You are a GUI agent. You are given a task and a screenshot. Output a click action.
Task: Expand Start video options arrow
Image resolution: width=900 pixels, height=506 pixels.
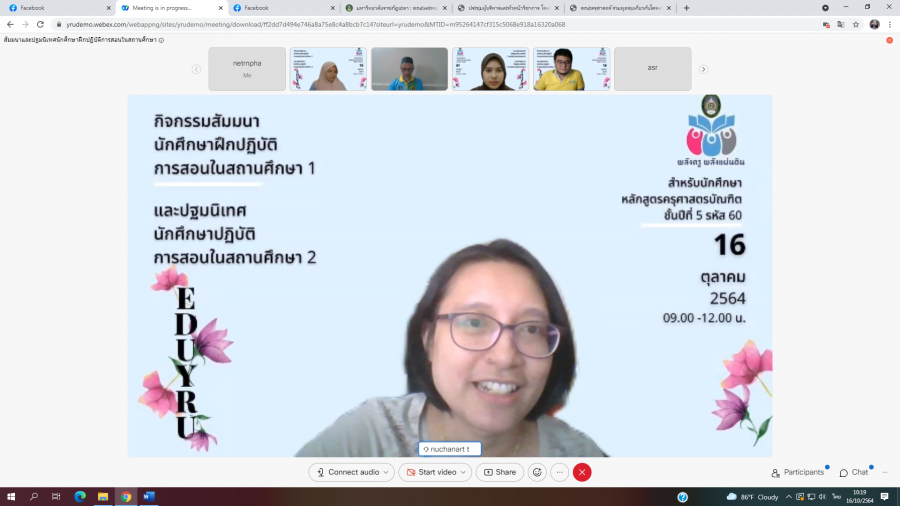[x=464, y=472]
